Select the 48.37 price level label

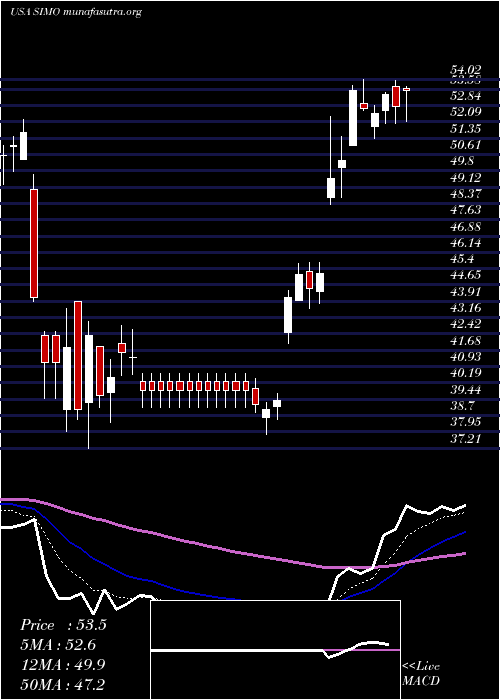(466, 194)
